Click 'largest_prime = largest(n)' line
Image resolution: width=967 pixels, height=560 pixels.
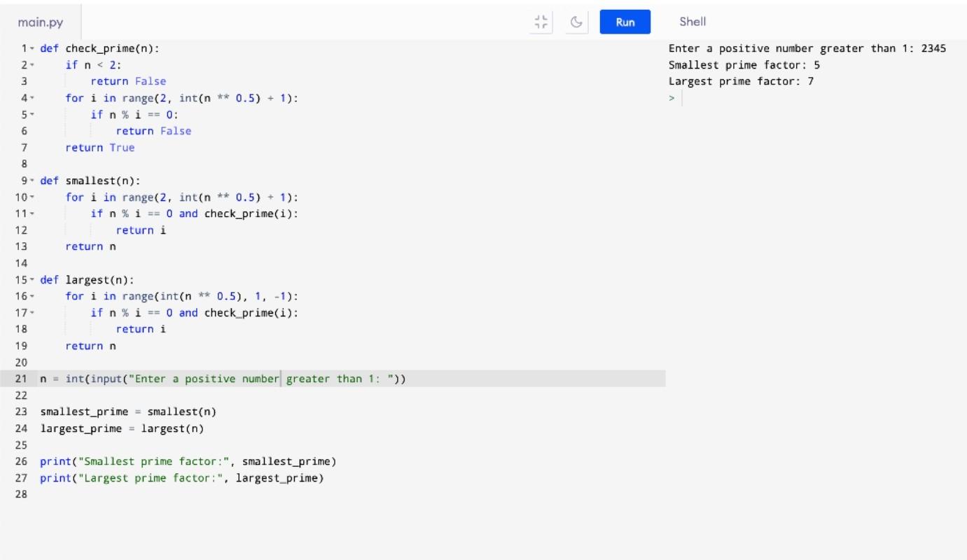[x=122, y=428]
